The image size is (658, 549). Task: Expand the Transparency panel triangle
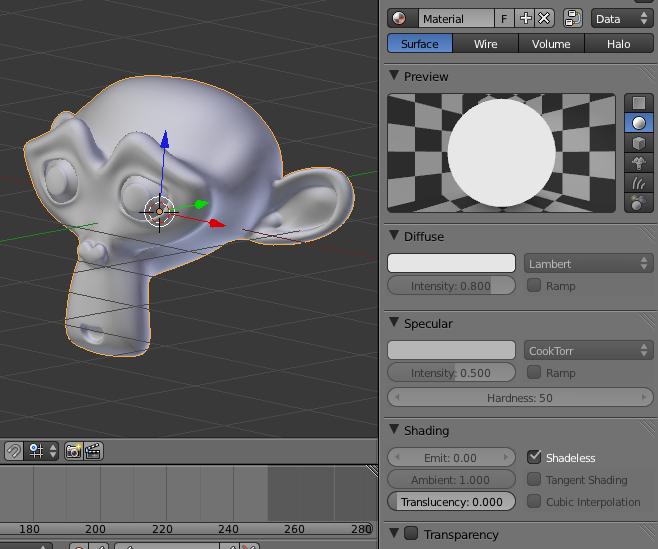(394, 533)
